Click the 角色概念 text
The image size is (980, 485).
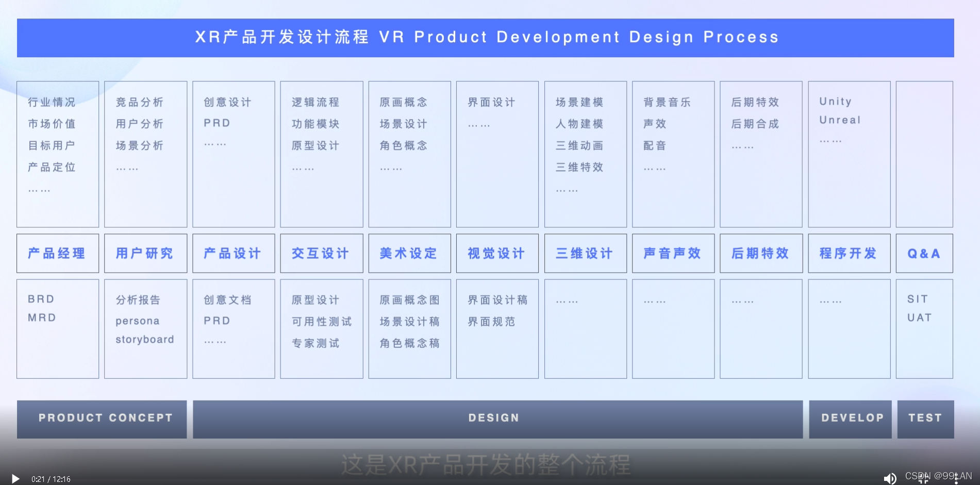pos(404,145)
